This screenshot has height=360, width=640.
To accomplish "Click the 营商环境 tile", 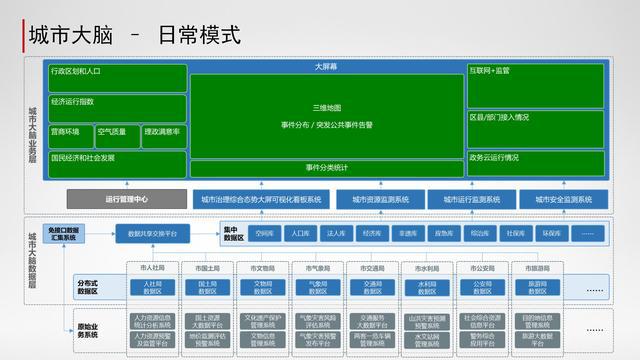I will click(x=71, y=136).
